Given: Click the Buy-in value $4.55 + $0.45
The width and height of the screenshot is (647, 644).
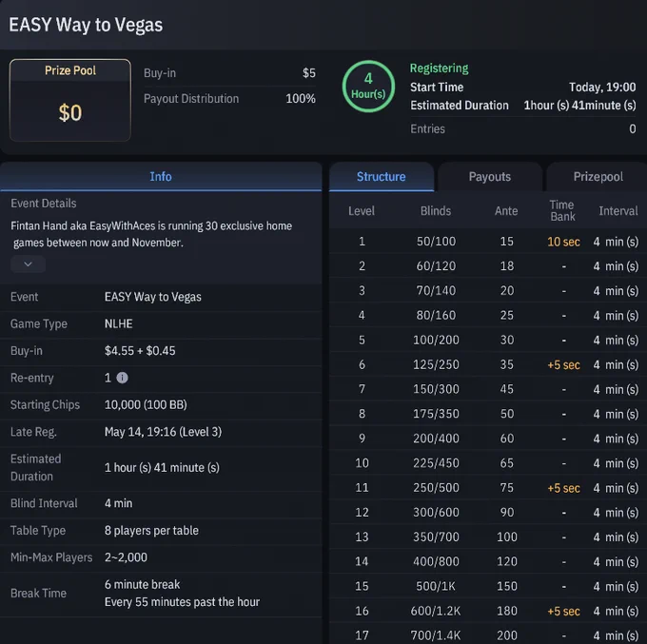Looking at the screenshot, I should (x=140, y=351).
